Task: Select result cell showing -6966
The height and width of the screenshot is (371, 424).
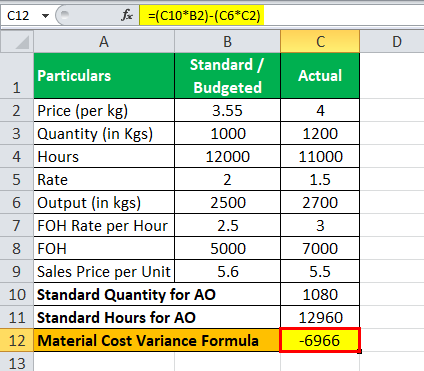Action: pyautogui.click(x=320, y=340)
